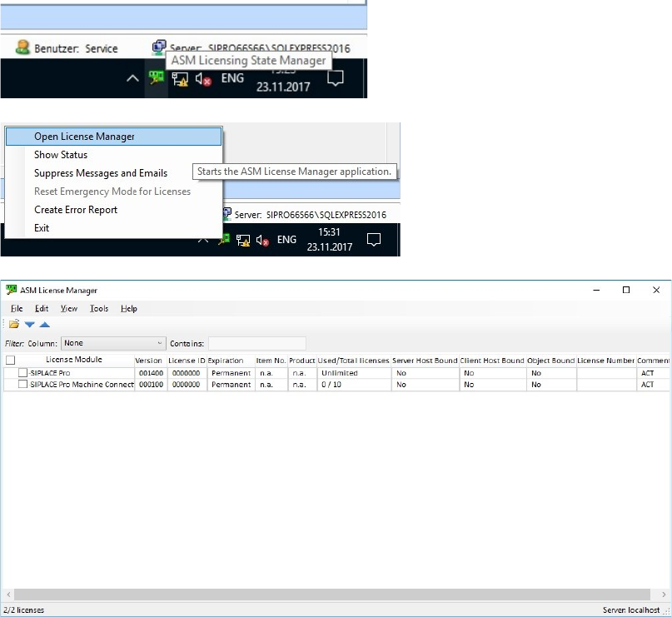Click server icon beside SIPRO66S66\SQLEXPRESS2016 in middle screenshot
The image size is (672, 617).
[226, 214]
